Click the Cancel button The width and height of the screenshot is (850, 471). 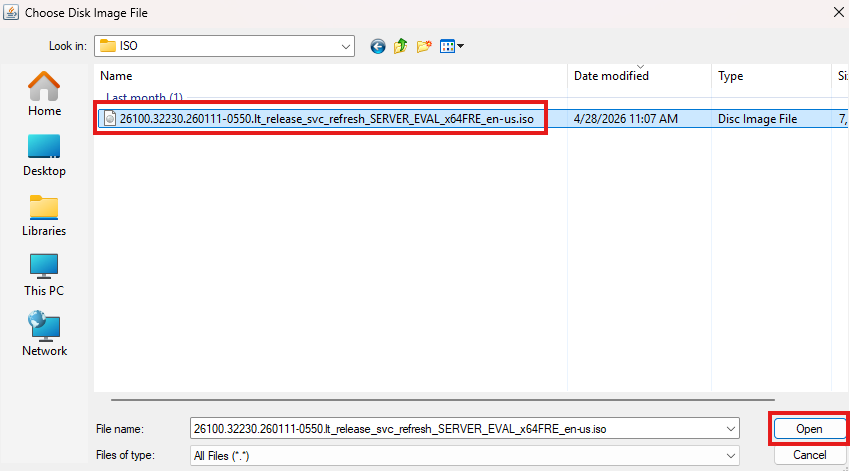tap(809, 455)
